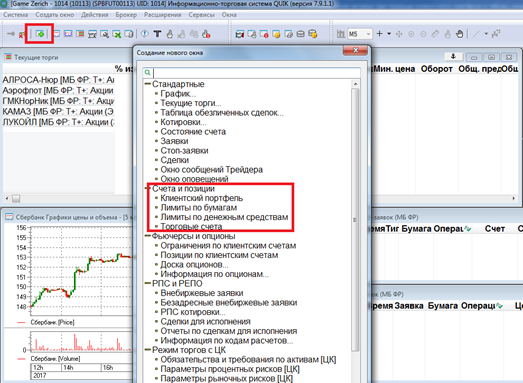Click the Мин. цена column header

pyautogui.click(x=394, y=69)
